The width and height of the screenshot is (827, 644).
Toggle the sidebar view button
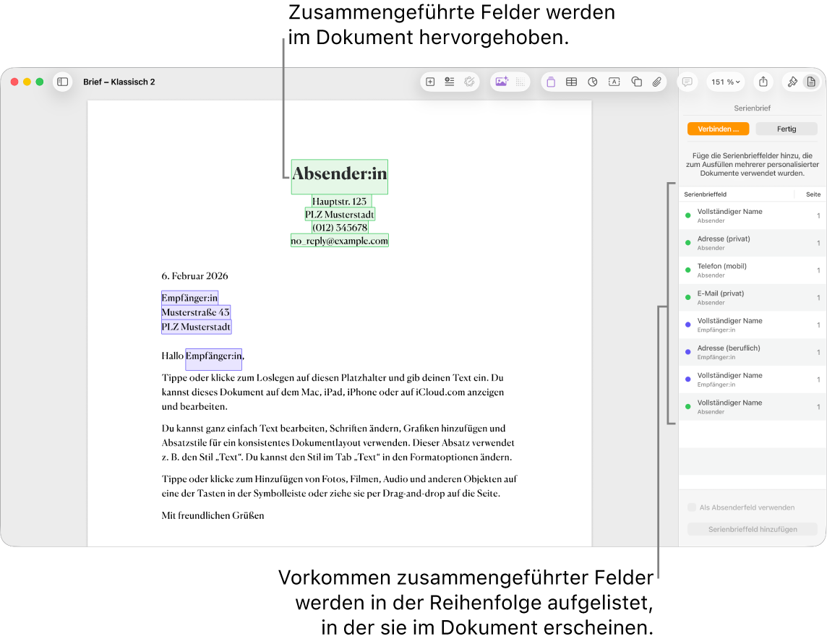[x=62, y=82]
